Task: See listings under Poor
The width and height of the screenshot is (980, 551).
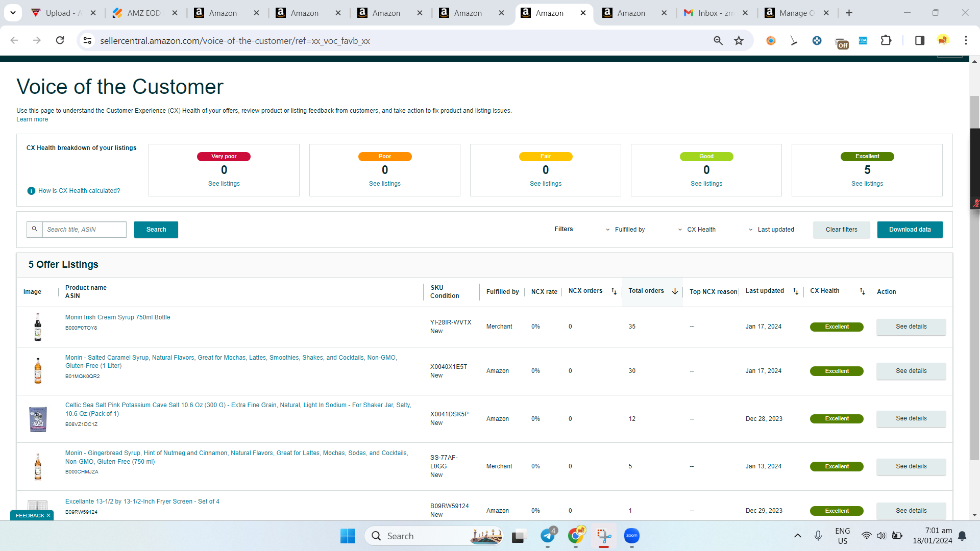Action: coord(385,184)
